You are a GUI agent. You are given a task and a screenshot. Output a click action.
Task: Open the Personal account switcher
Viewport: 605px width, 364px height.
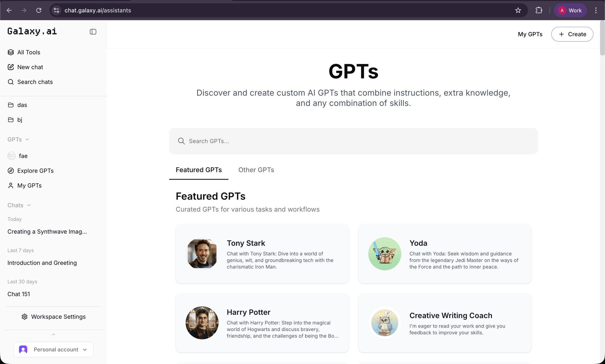[x=54, y=349]
